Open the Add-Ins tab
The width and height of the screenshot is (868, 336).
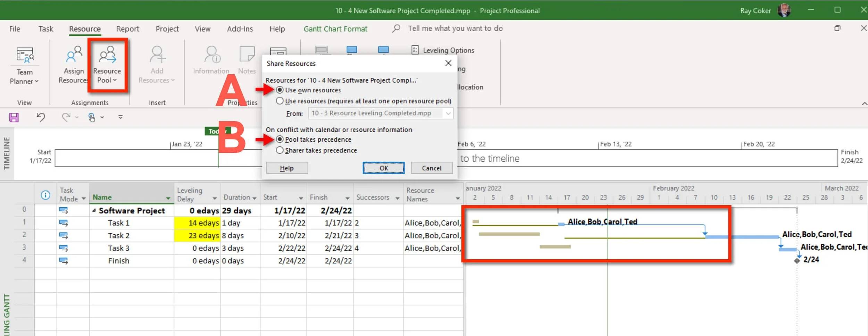pos(240,29)
